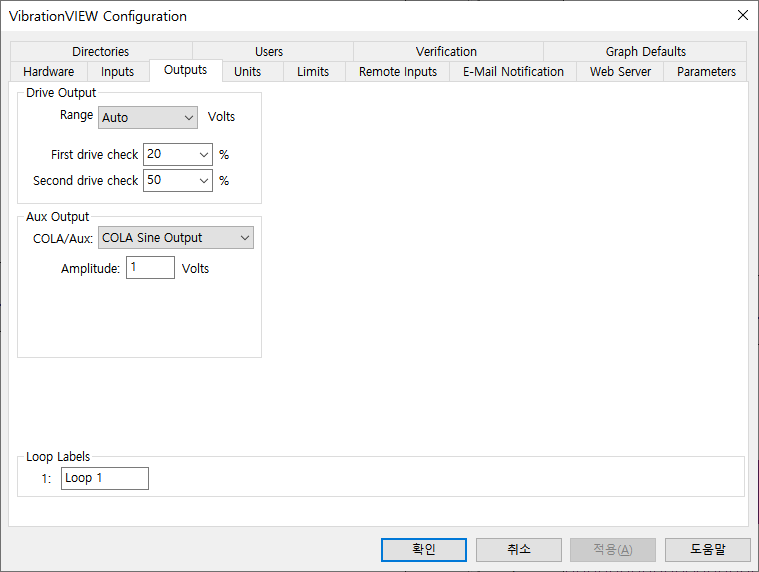The width and height of the screenshot is (759, 572).
Task: Click the 도움말 (Help) button
Action: pyautogui.click(x=708, y=550)
